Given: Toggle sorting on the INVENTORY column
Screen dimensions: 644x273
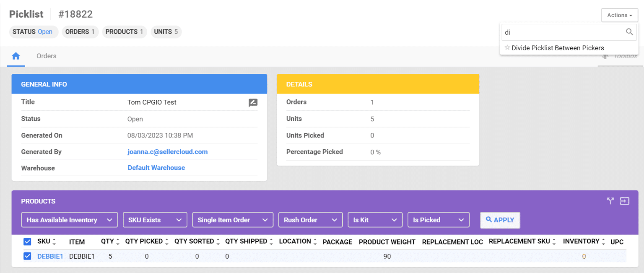Looking at the screenshot, I should pos(602,241).
